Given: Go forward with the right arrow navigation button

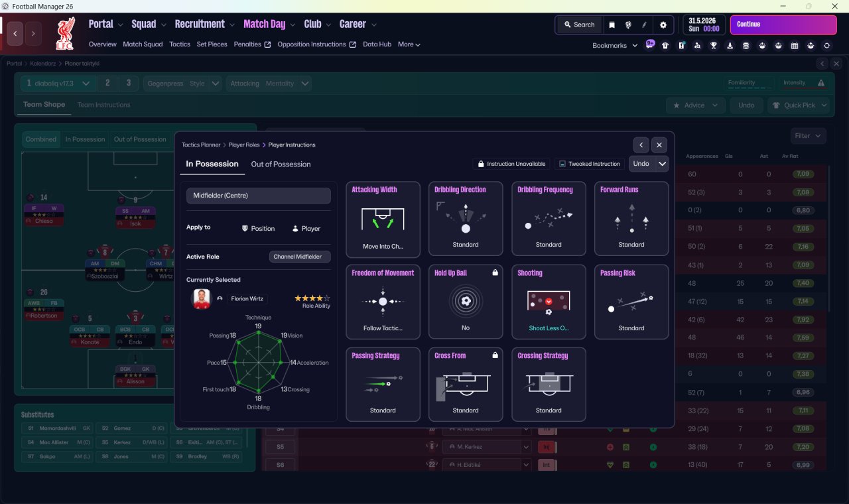Looking at the screenshot, I should pyautogui.click(x=33, y=33).
